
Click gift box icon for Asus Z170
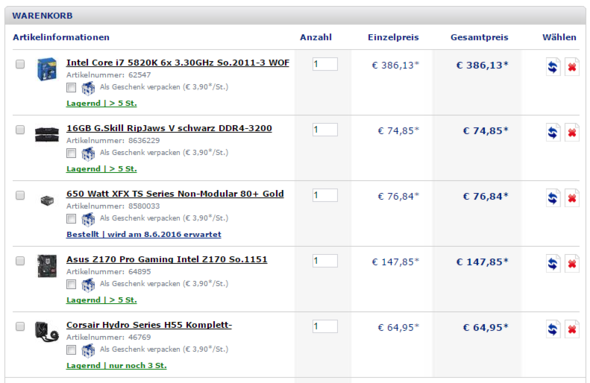[88, 284]
